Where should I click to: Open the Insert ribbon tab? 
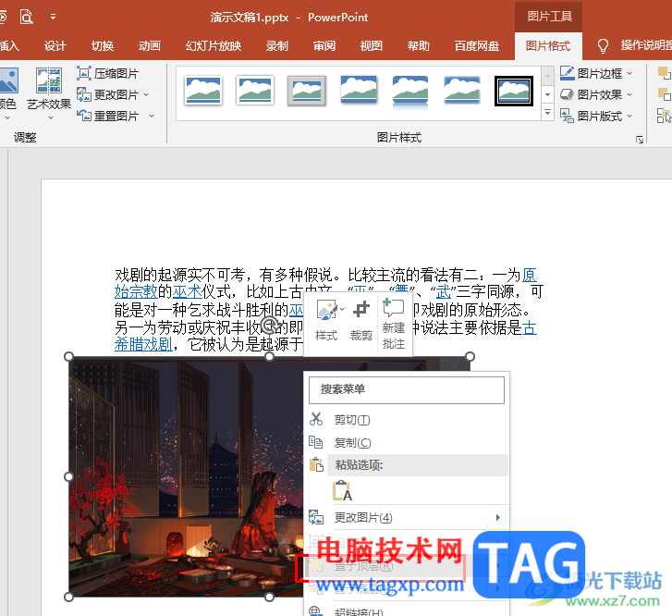coord(8,45)
